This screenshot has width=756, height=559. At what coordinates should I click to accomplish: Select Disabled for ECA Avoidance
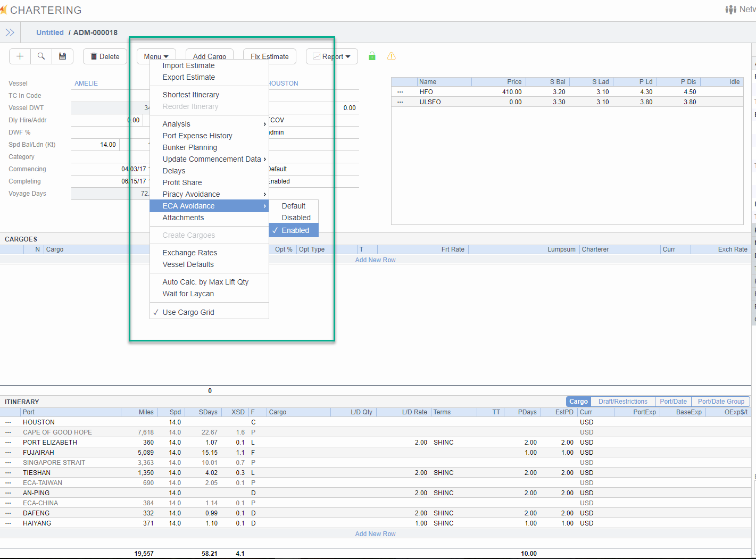(x=296, y=218)
